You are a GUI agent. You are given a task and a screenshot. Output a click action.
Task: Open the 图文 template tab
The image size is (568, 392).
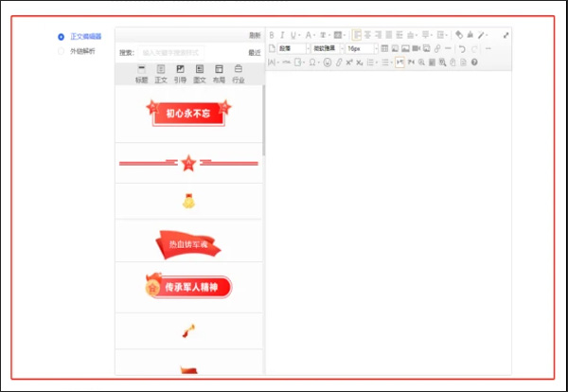(x=200, y=74)
